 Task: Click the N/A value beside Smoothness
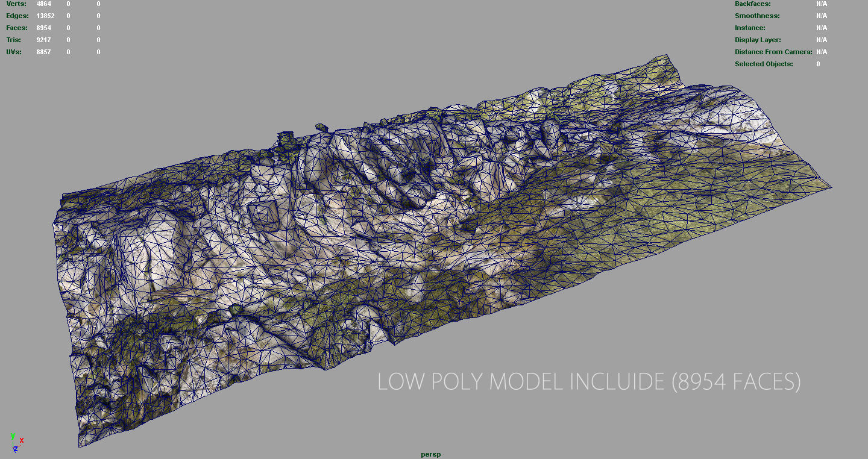(822, 16)
